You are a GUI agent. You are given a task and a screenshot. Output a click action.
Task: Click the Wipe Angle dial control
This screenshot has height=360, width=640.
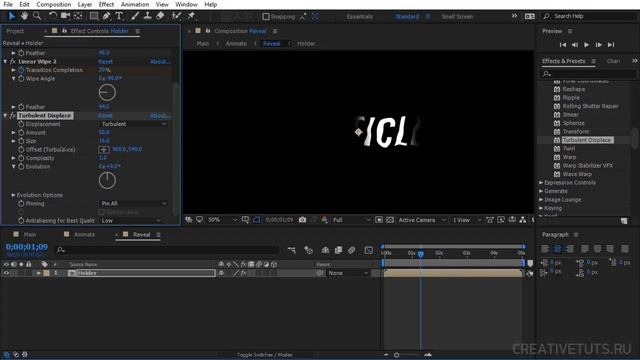[107, 93]
